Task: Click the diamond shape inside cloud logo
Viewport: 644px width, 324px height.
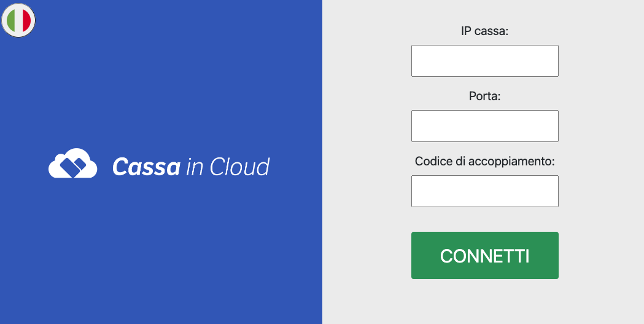Action: click(73, 165)
